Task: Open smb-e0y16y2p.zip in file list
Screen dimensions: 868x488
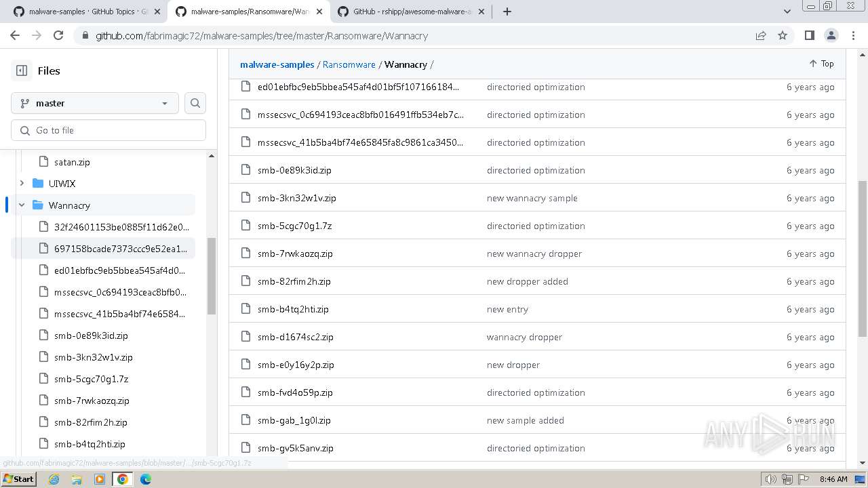Action: 296,365
